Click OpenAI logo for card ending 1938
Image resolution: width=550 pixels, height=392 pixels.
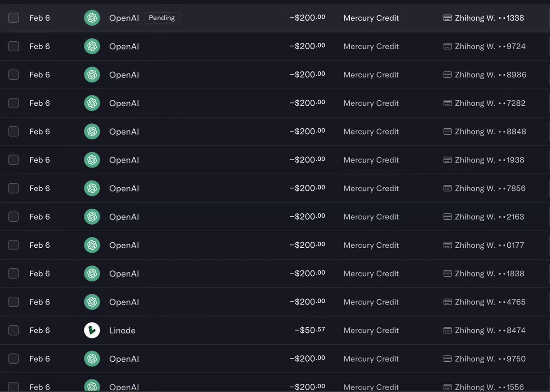(92, 160)
